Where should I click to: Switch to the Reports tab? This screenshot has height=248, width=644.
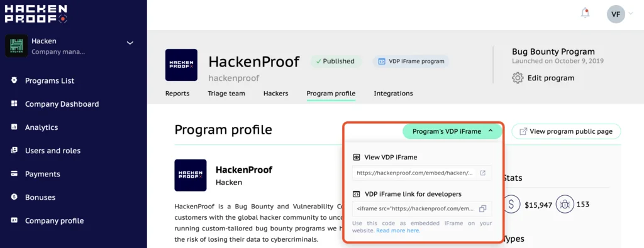pos(177,94)
